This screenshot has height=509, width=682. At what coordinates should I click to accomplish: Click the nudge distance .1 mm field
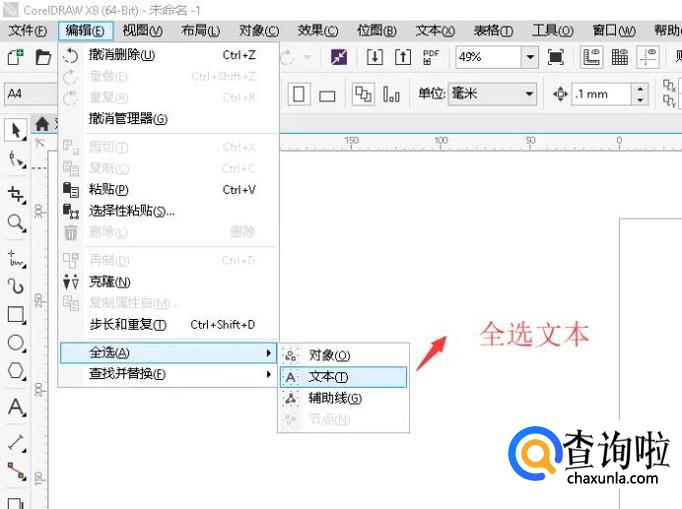(x=602, y=94)
